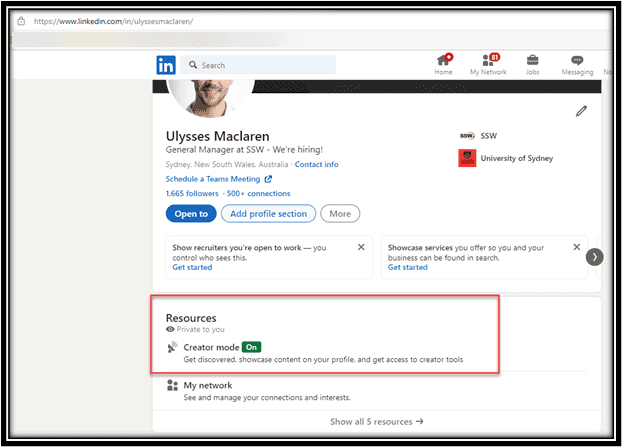The height and width of the screenshot is (447, 622).
Task: Click the pencil edit profile icon
Action: pos(581,111)
